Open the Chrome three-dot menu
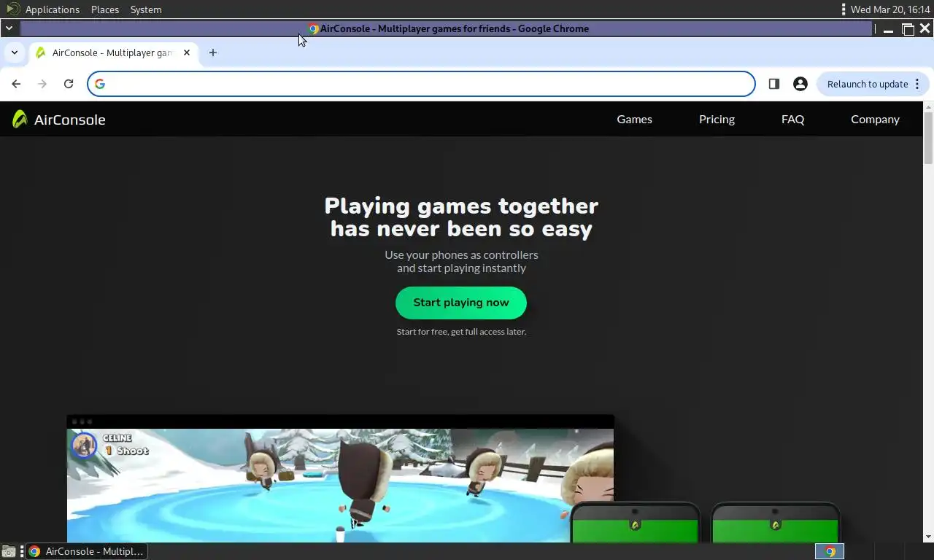The image size is (934, 560). 917,84
